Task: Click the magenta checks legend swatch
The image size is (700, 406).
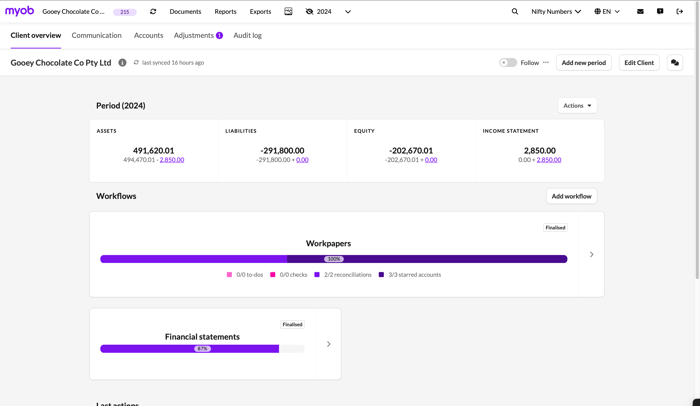Action: [x=273, y=275]
